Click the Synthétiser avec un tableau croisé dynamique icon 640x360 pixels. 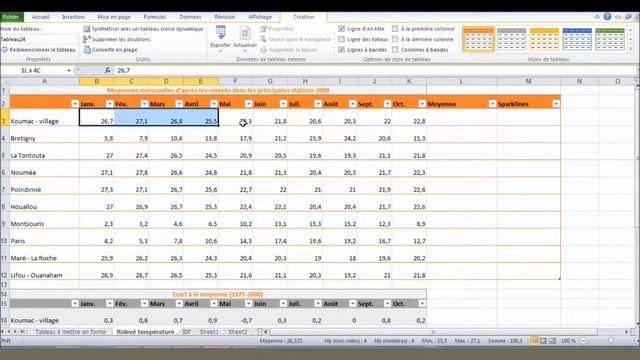pyautogui.click(x=87, y=29)
